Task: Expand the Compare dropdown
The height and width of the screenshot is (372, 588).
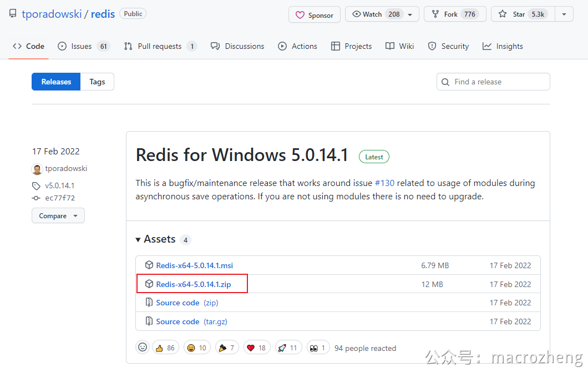Action: (x=58, y=216)
